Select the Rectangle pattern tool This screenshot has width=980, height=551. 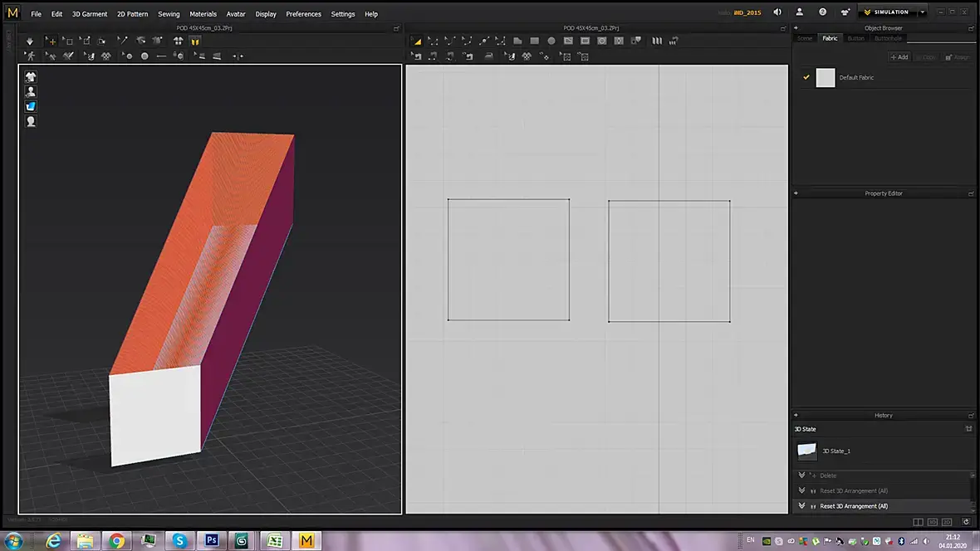pyautogui.click(x=534, y=41)
